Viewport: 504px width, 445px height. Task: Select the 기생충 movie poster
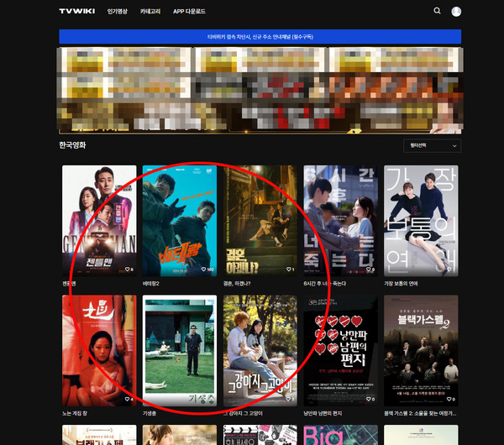tap(180, 350)
